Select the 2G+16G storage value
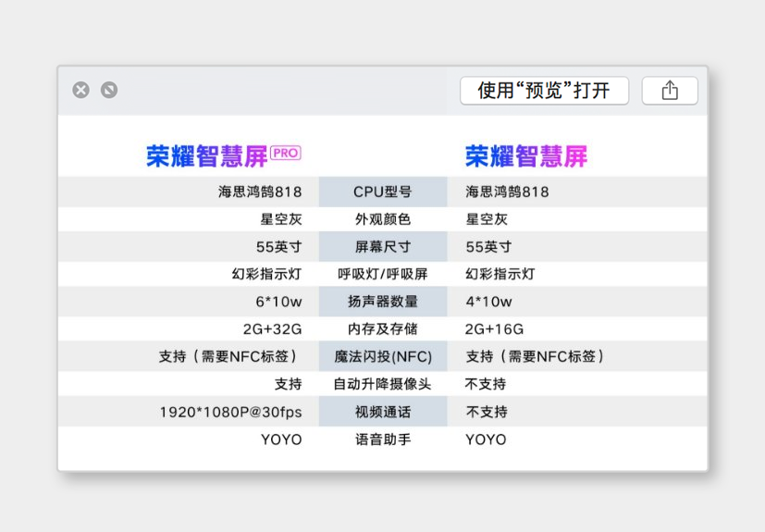Screen dimensions: 765x532 click(x=494, y=329)
